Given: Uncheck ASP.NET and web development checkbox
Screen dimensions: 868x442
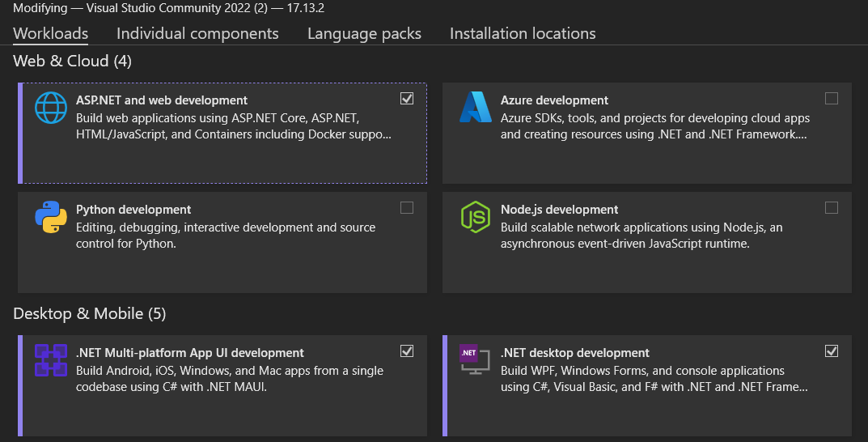Looking at the screenshot, I should pyautogui.click(x=407, y=99).
